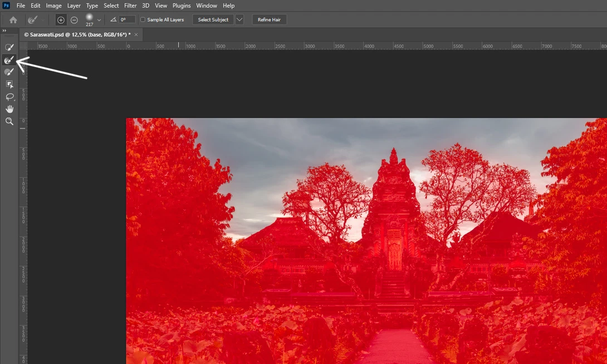Enable the Sample All Layers checkbox
Image resolution: width=607 pixels, height=364 pixels.
click(143, 19)
